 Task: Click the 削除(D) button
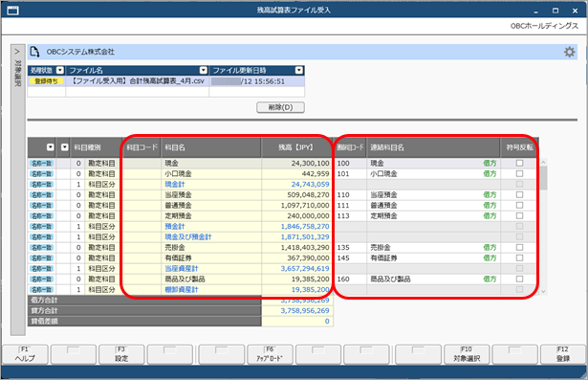tap(280, 107)
